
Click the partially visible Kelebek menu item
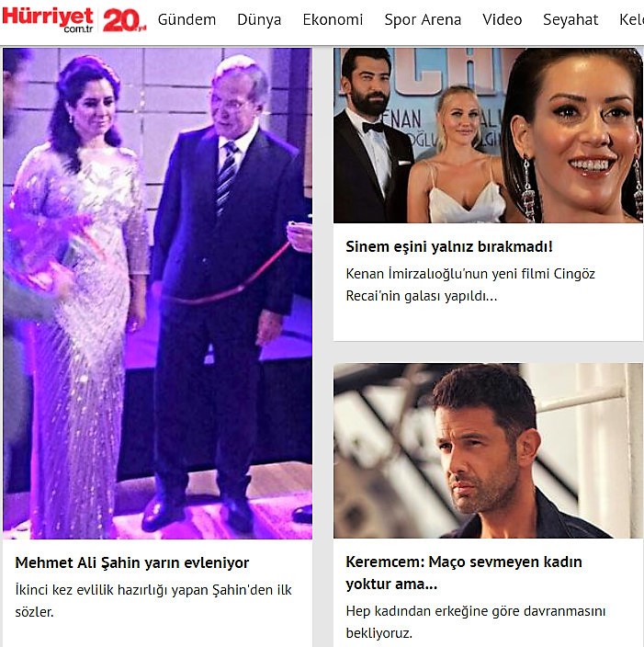[x=631, y=19]
